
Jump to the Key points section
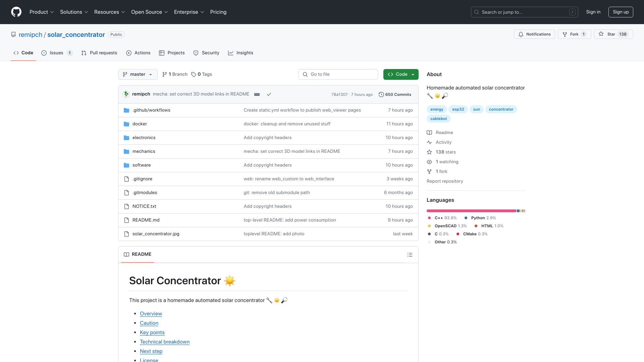(152, 333)
